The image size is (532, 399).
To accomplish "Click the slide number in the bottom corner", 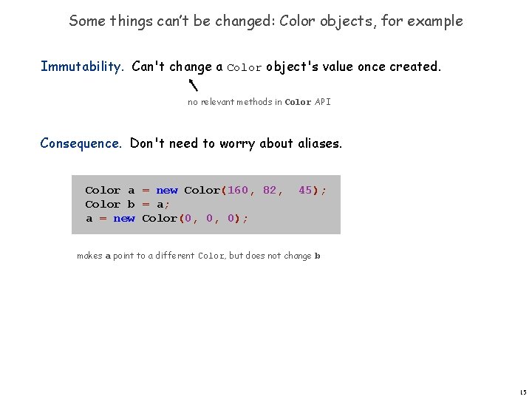I will coord(523,392).
